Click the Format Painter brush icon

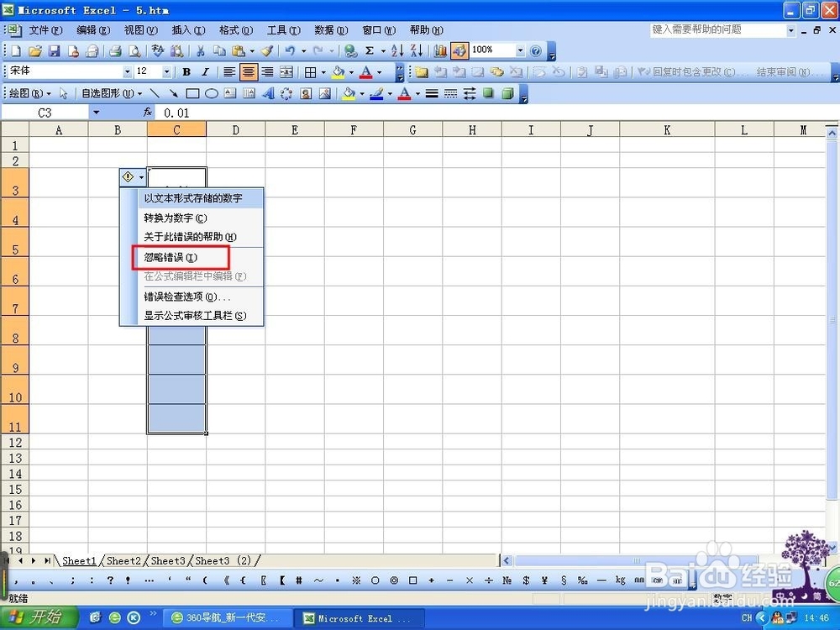point(267,51)
